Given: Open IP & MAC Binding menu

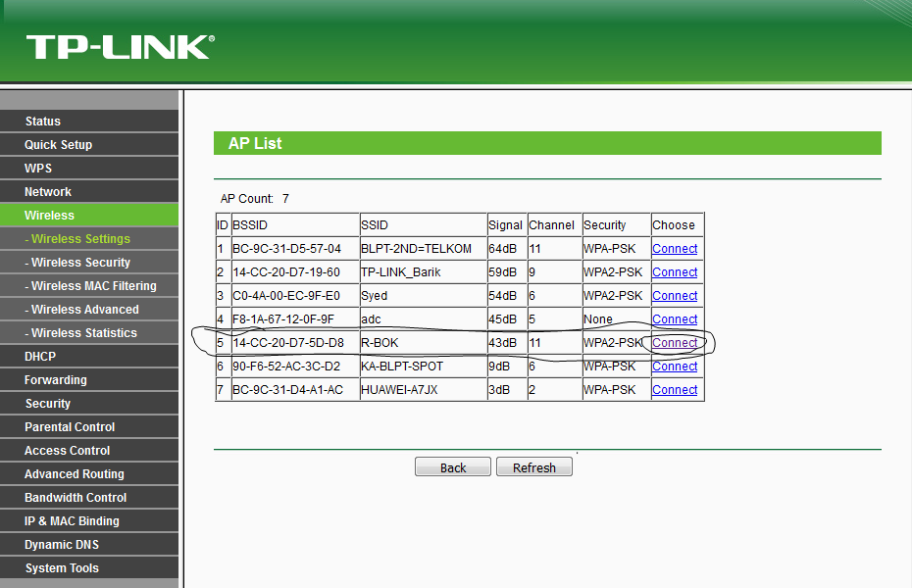Looking at the screenshot, I should tap(89, 521).
